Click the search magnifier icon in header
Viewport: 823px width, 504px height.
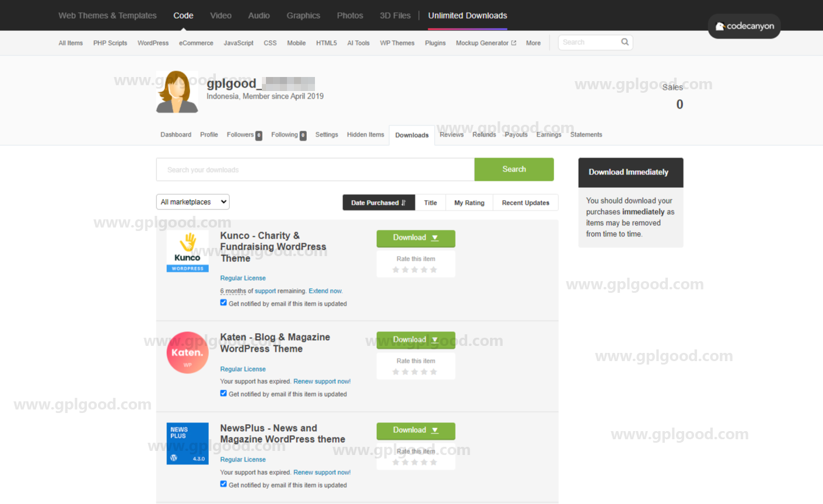pos(625,42)
